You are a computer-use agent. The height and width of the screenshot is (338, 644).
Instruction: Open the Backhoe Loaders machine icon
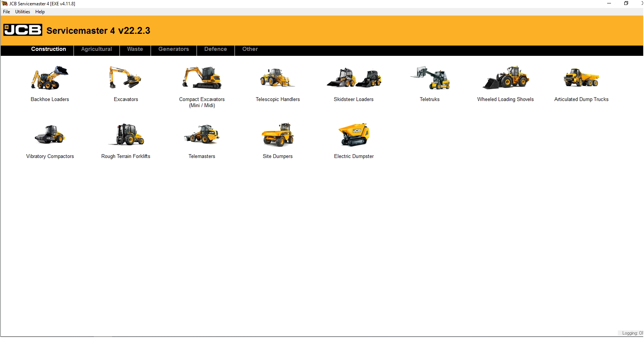point(50,78)
